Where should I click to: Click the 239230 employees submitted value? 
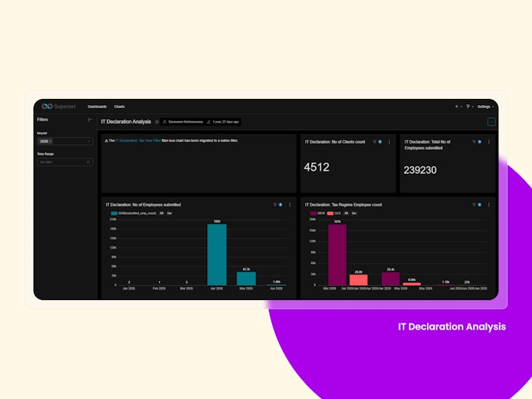pos(420,170)
